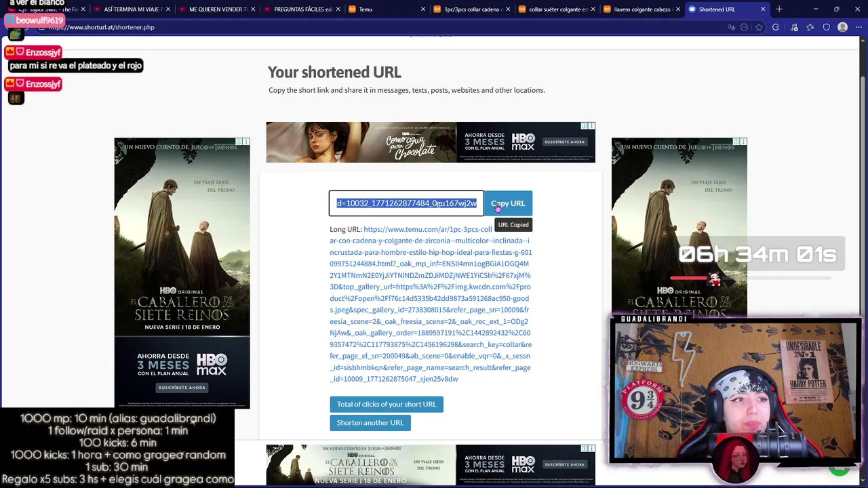This screenshot has width=868, height=488.
Task: Close the 'collar suéter colgante' tab
Action: (x=593, y=9)
